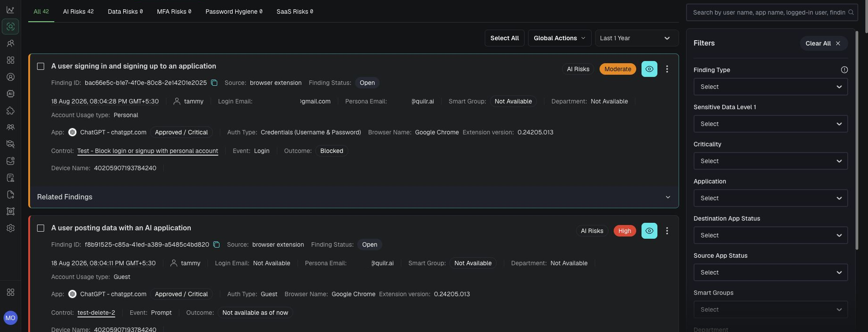Open the Destination App Status dropdown
Viewport: 868px width, 332px height.
click(770, 235)
